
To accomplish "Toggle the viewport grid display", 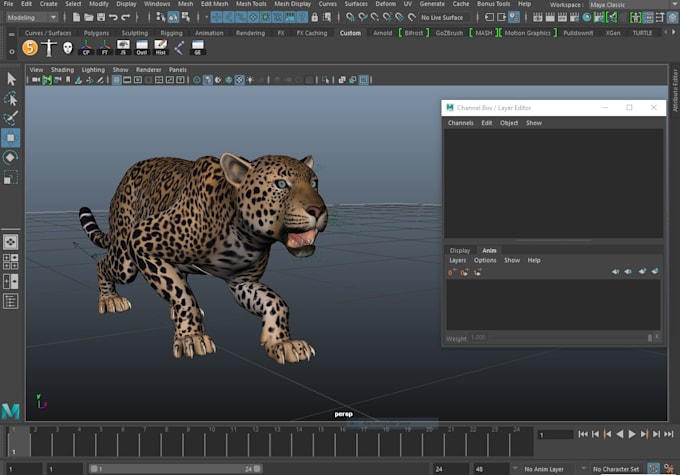I will tap(117, 80).
